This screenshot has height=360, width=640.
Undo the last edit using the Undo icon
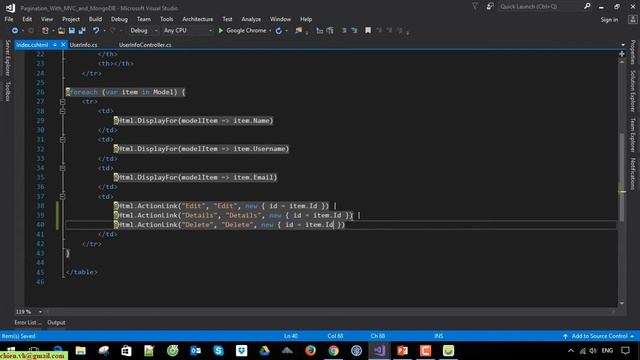pyautogui.click(x=96, y=31)
